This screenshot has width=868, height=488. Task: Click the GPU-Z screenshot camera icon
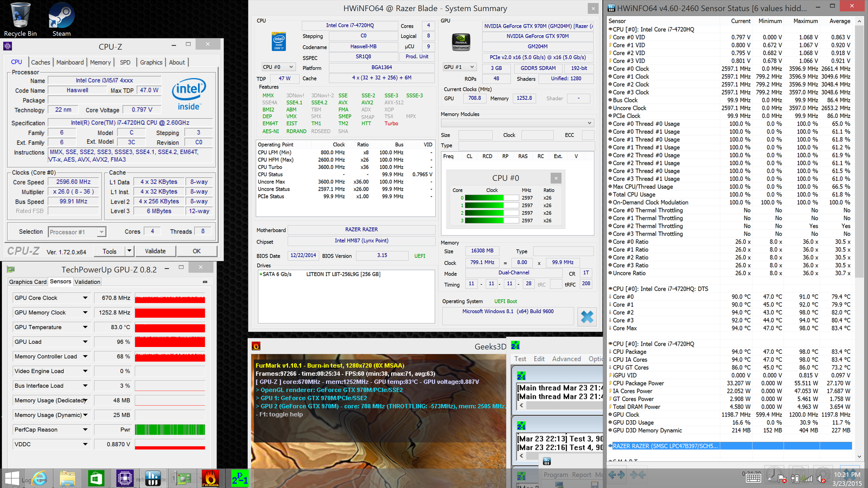(205, 282)
